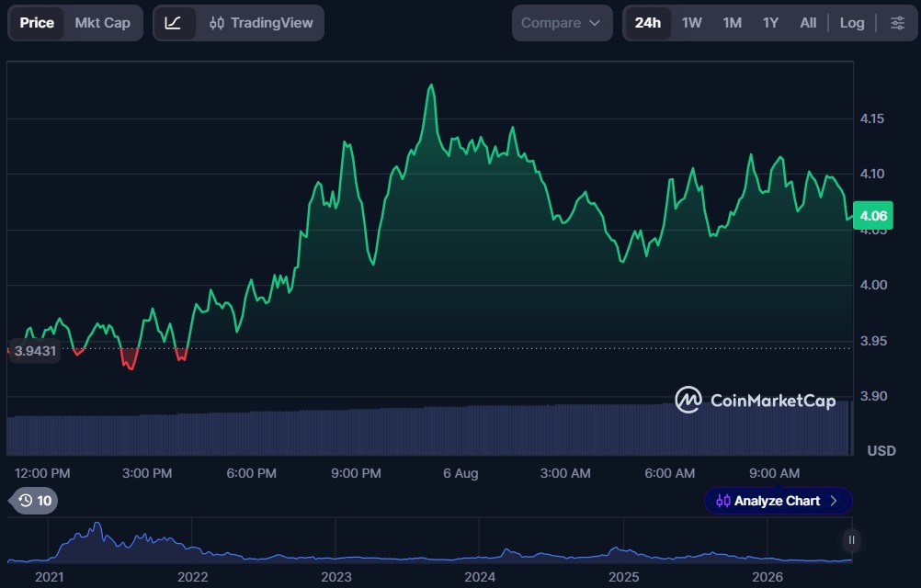Show All time range
The height and width of the screenshot is (588, 921).
808,23
